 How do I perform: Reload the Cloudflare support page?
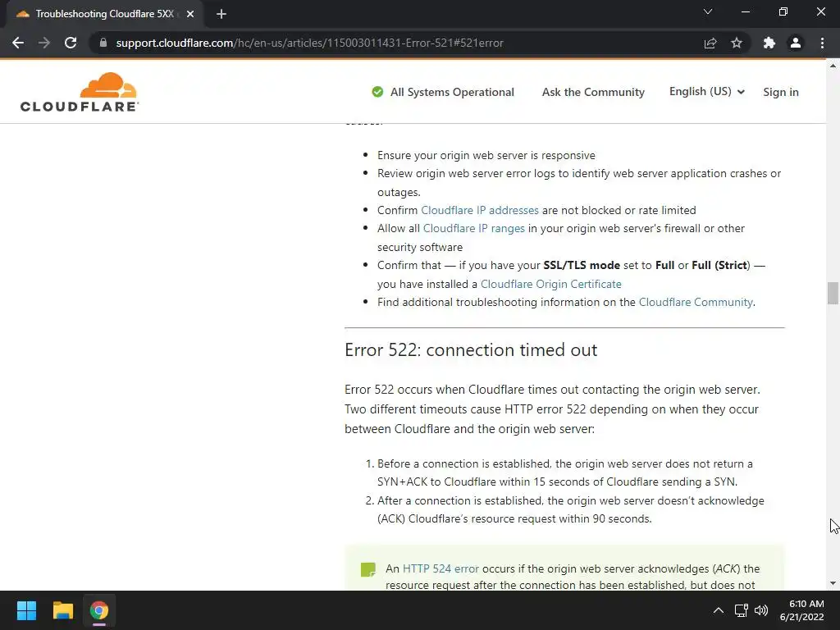pyautogui.click(x=71, y=43)
